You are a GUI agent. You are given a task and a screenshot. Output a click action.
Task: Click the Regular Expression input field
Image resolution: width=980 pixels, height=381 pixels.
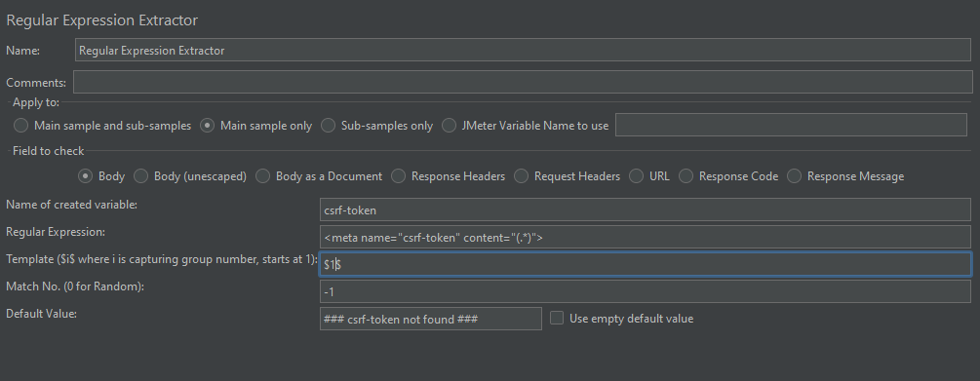pyautogui.click(x=645, y=238)
